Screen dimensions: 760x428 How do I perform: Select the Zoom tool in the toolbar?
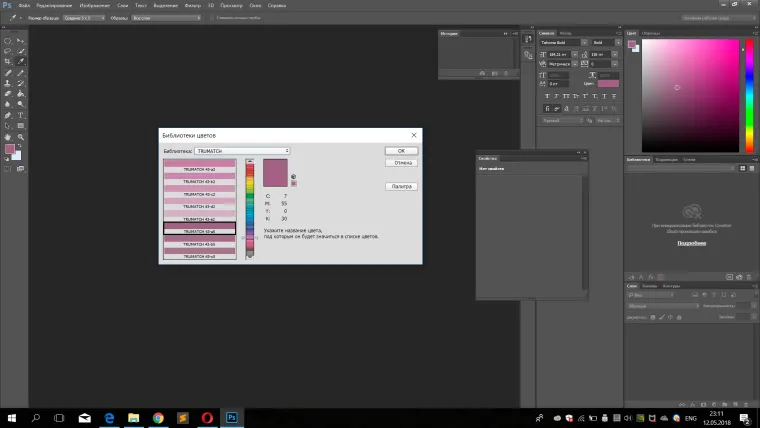click(x=21, y=136)
